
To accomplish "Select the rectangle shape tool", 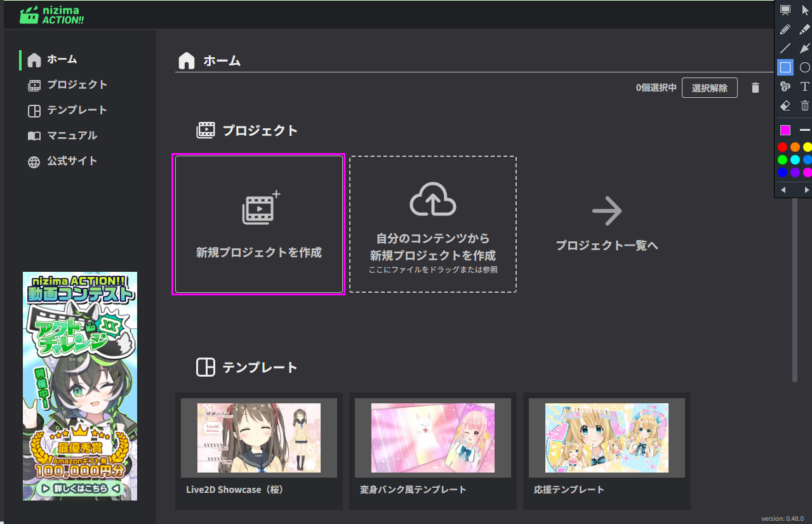I will pyautogui.click(x=785, y=67).
